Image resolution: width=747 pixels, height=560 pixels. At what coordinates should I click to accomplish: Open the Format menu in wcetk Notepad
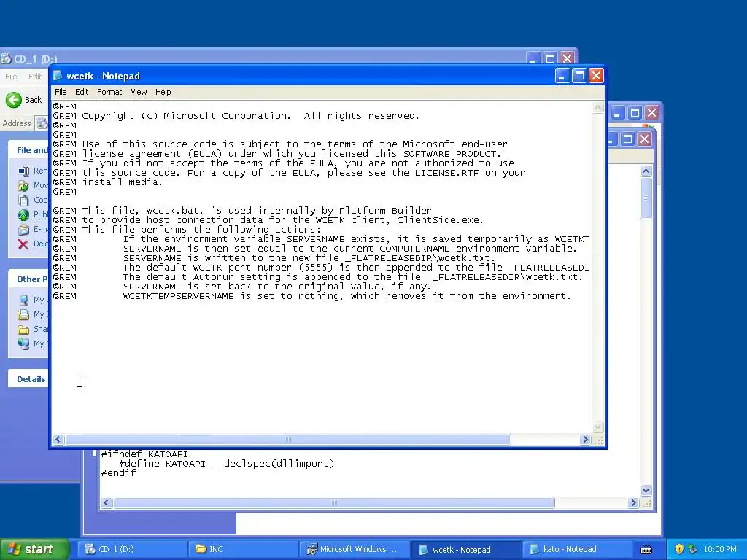[109, 92]
